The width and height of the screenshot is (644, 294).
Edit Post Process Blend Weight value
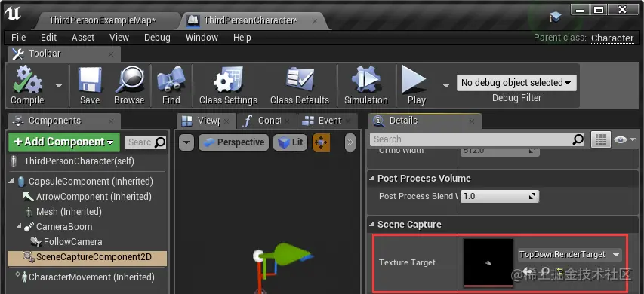(x=500, y=197)
